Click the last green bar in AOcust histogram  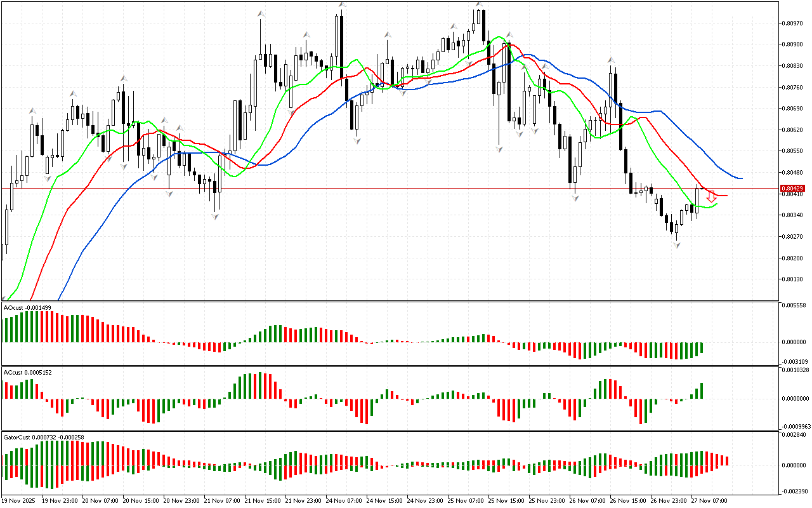click(x=702, y=348)
